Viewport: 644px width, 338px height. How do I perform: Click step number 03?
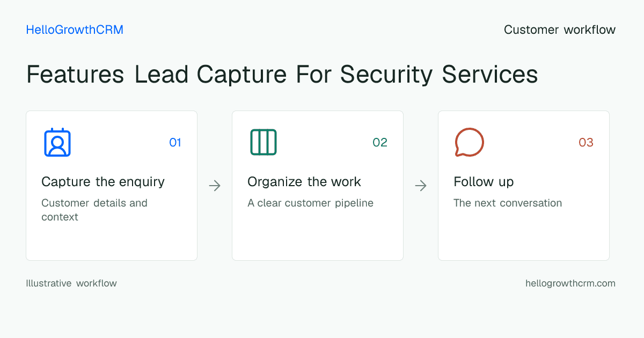pyautogui.click(x=586, y=143)
